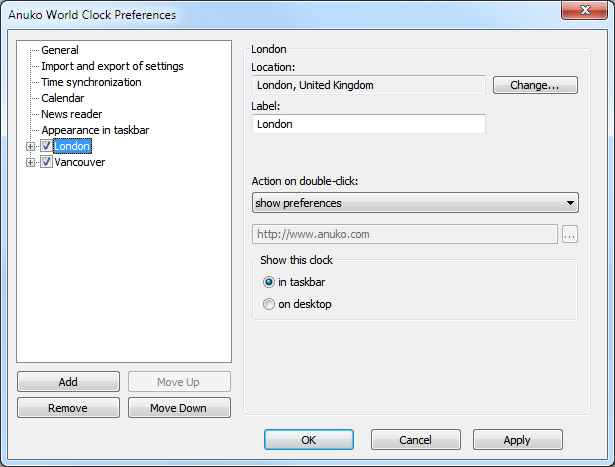Go to Time synchronization settings
Screen dimensions: 615x467
point(91,82)
